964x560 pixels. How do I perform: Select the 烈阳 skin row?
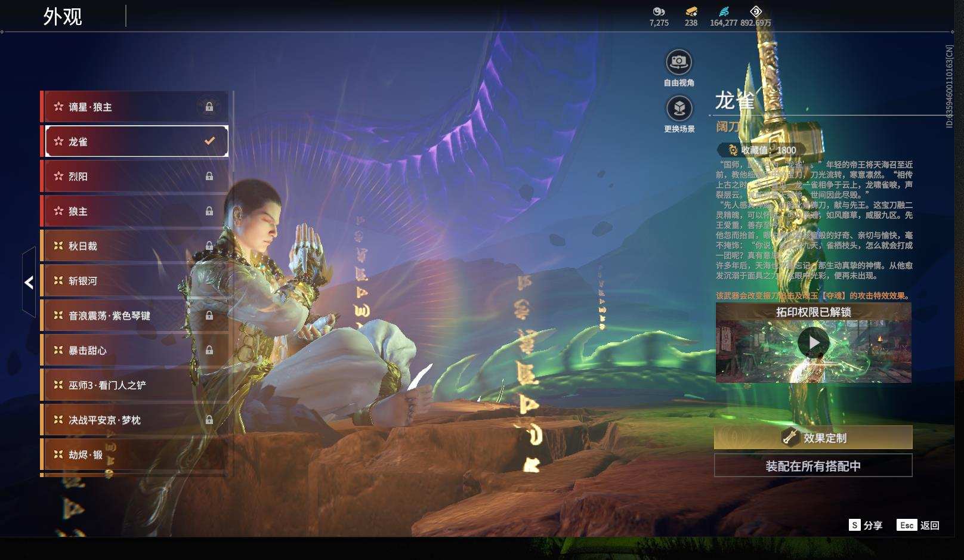click(x=134, y=177)
